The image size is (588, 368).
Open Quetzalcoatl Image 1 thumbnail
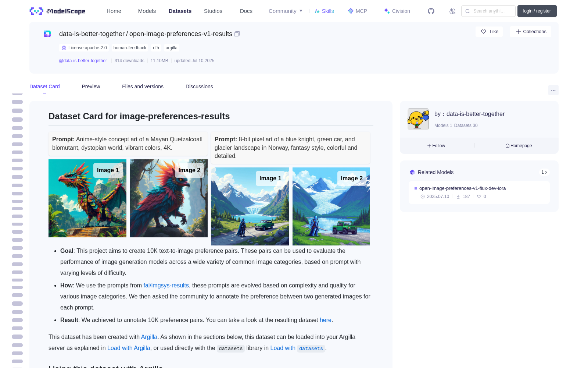point(87,198)
